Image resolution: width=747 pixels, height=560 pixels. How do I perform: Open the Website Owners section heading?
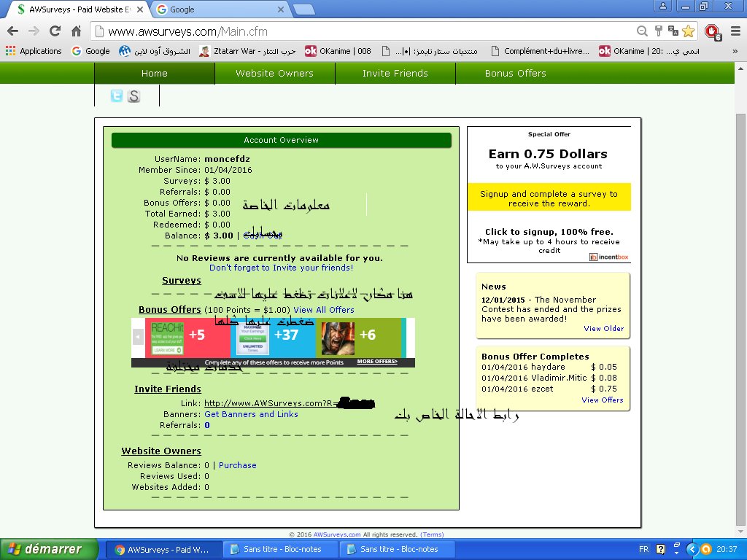(x=161, y=451)
